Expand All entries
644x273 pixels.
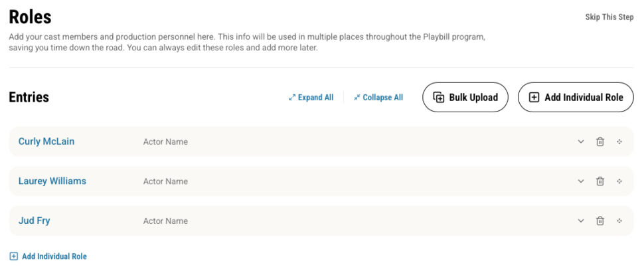click(x=311, y=98)
